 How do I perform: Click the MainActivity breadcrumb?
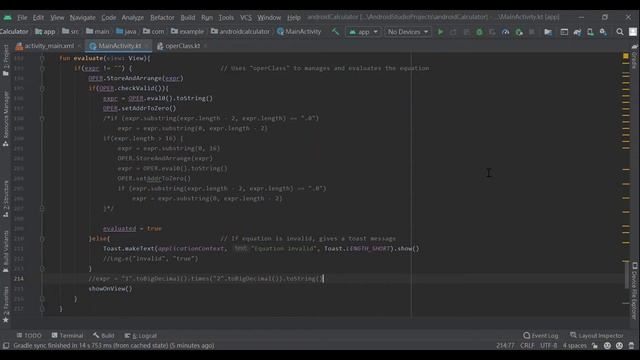299,31
